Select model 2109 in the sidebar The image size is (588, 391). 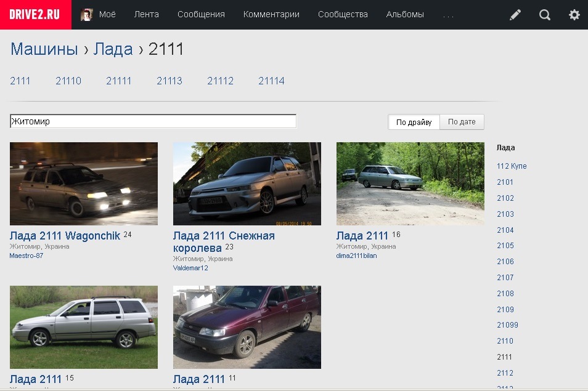click(x=505, y=310)
